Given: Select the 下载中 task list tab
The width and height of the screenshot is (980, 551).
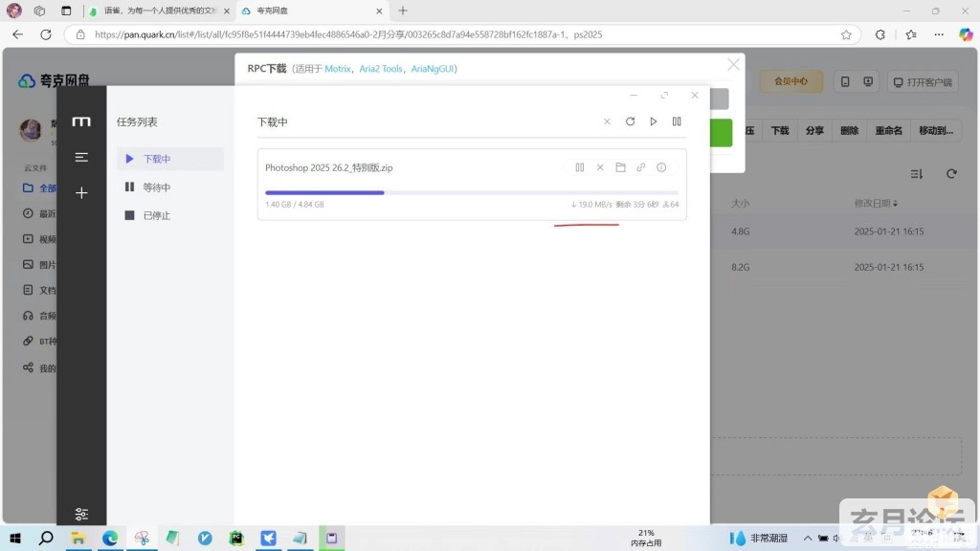Looking at the screenshot, I should pos(170,159).
